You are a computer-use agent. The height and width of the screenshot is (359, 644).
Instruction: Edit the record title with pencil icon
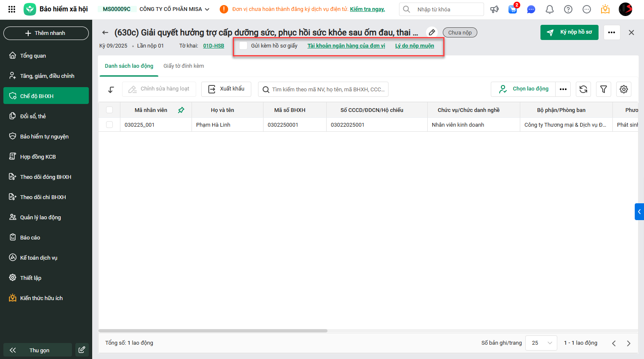coord(432,32)
